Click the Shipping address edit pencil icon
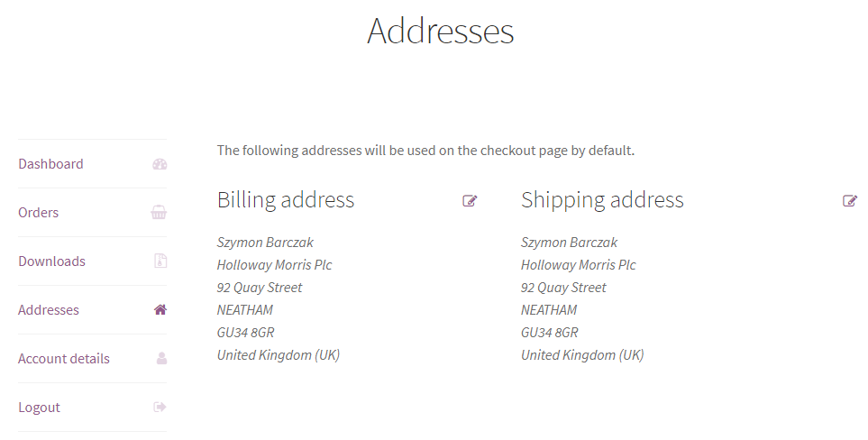The width and height of the screenshot is (868, 440). [x=850, y=200]
